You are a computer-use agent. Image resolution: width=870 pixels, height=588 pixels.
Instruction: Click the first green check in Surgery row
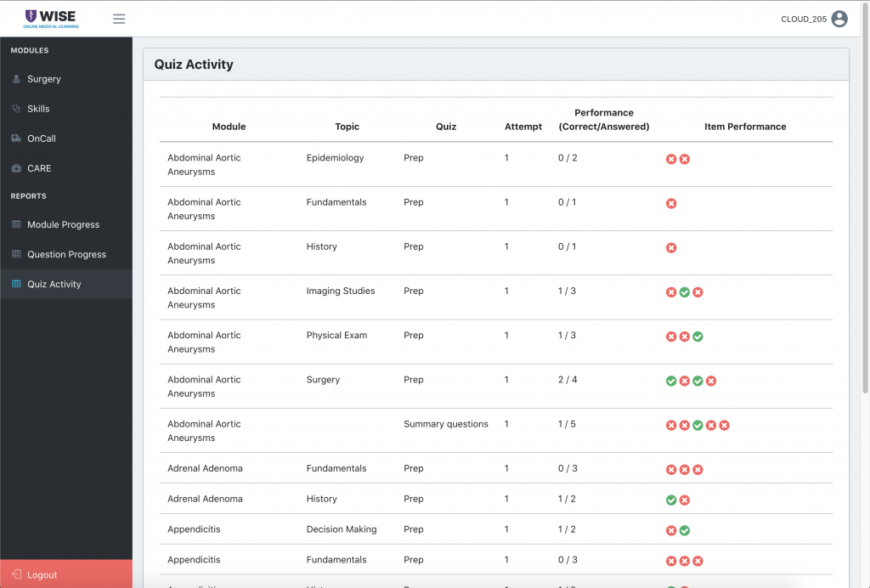coord(671,381)
